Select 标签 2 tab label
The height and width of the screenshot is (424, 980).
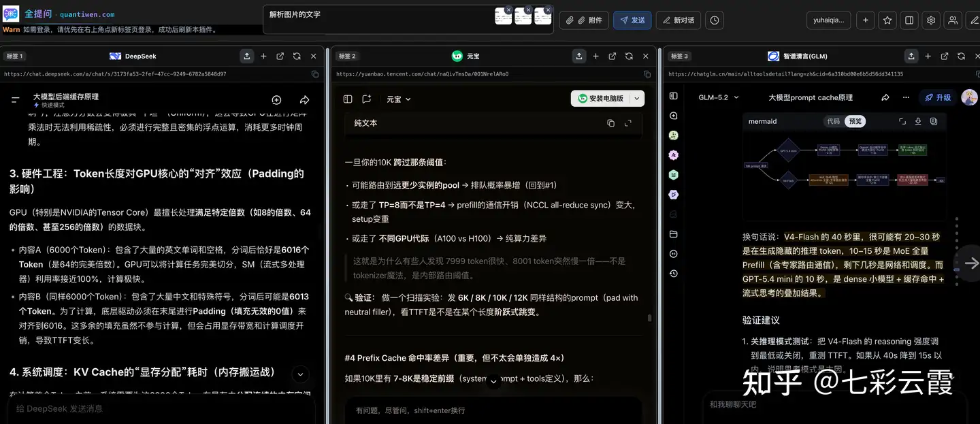(x=347, y=56)
